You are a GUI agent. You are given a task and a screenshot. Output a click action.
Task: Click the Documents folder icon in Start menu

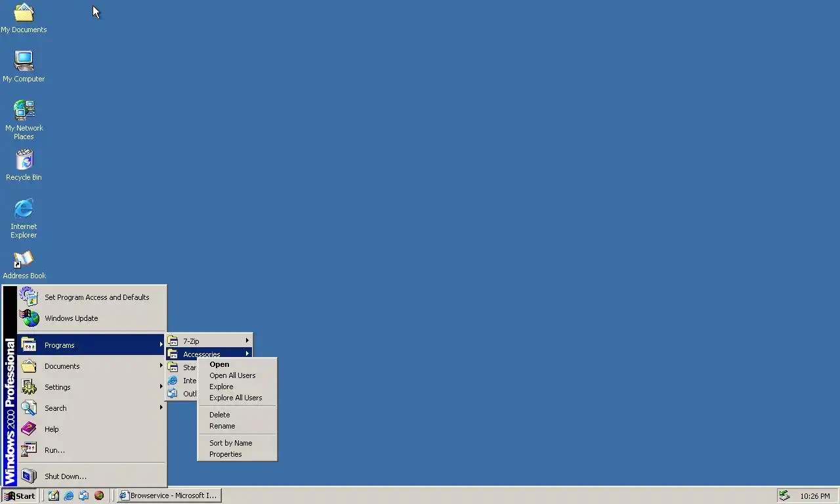click(x=29, y=366)
